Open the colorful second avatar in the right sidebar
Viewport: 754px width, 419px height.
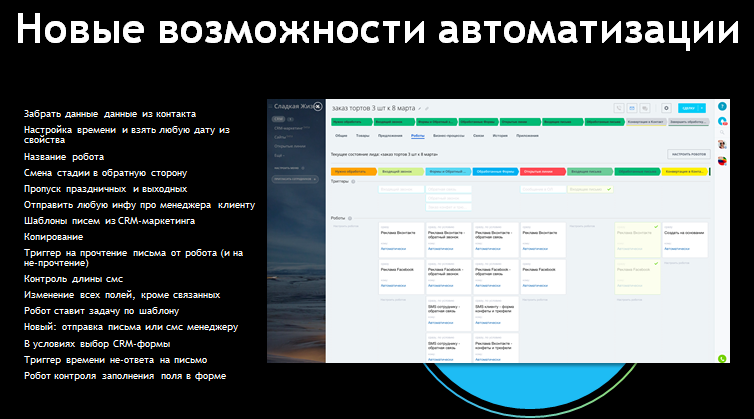click(x=722, y=161)
